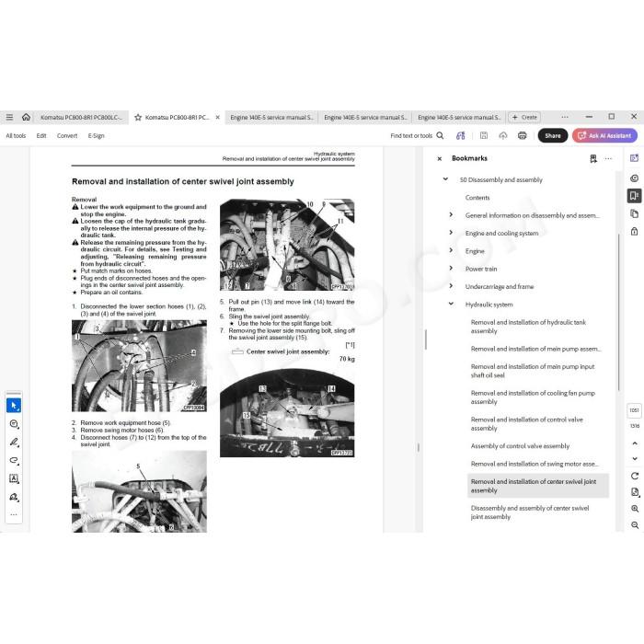Open the generative summary rail icon

pyautogui.click(x=635, y=178)
